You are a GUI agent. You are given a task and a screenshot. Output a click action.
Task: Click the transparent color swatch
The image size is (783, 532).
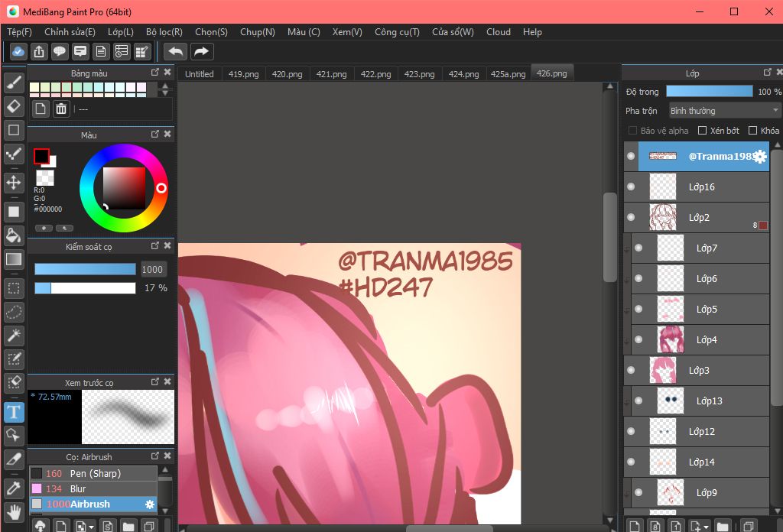click(x=45, y=177)
